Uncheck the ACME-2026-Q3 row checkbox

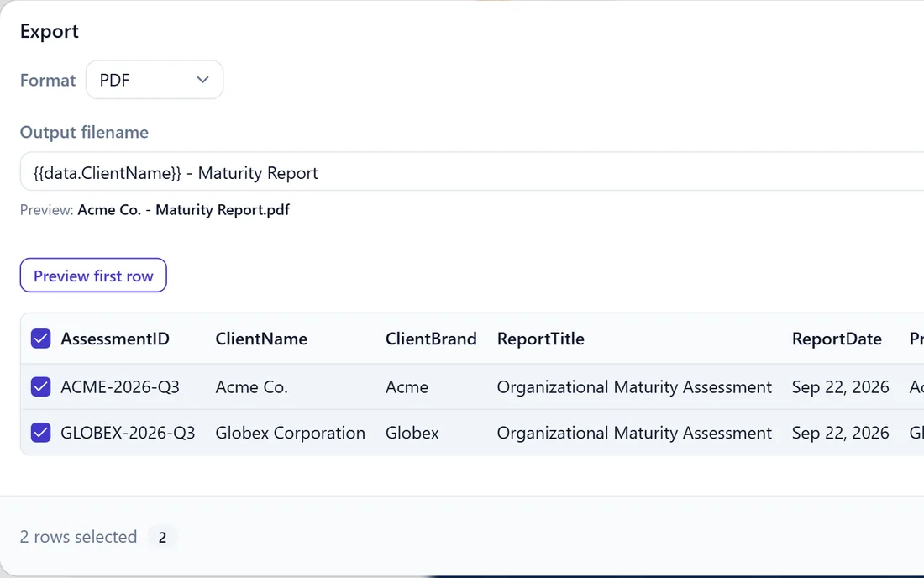point(40,387)
